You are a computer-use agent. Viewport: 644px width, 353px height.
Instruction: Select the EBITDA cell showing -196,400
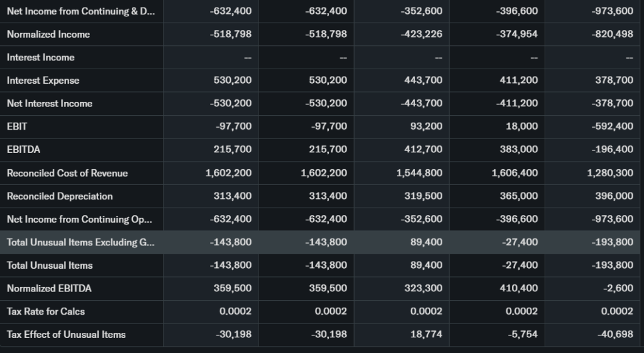(x=613, y=150)
